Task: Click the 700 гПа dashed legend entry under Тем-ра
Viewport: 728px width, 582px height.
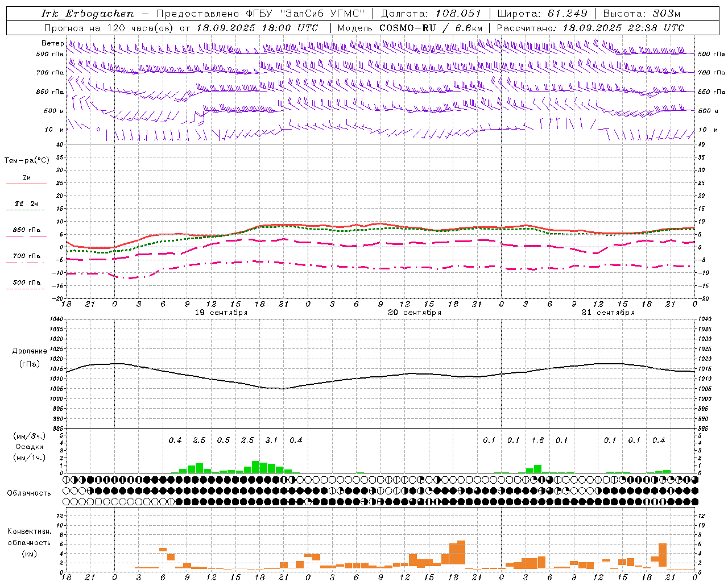Action: (x=26, y=259)
